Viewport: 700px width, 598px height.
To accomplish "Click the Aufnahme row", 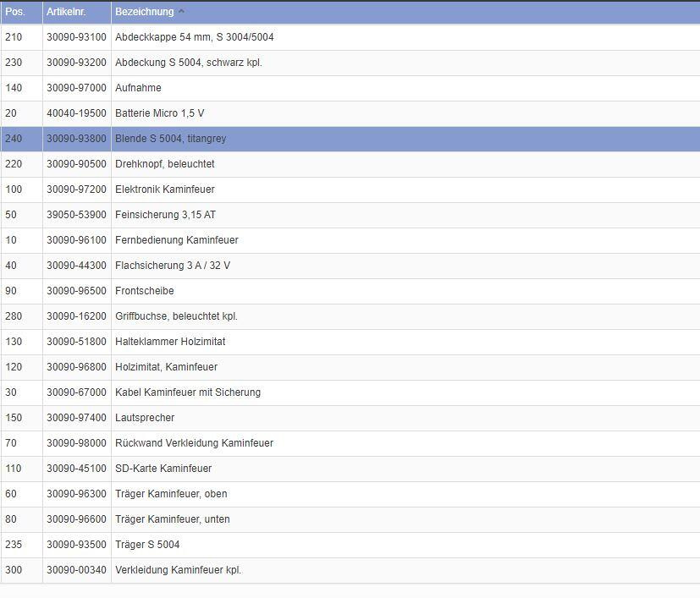I will pyautogui.click(x=138, y=88).
